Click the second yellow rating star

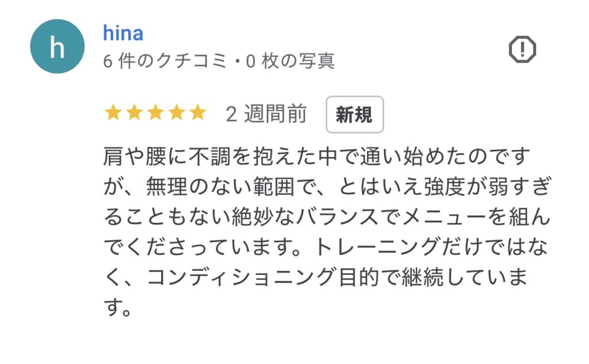click(134, 113)
